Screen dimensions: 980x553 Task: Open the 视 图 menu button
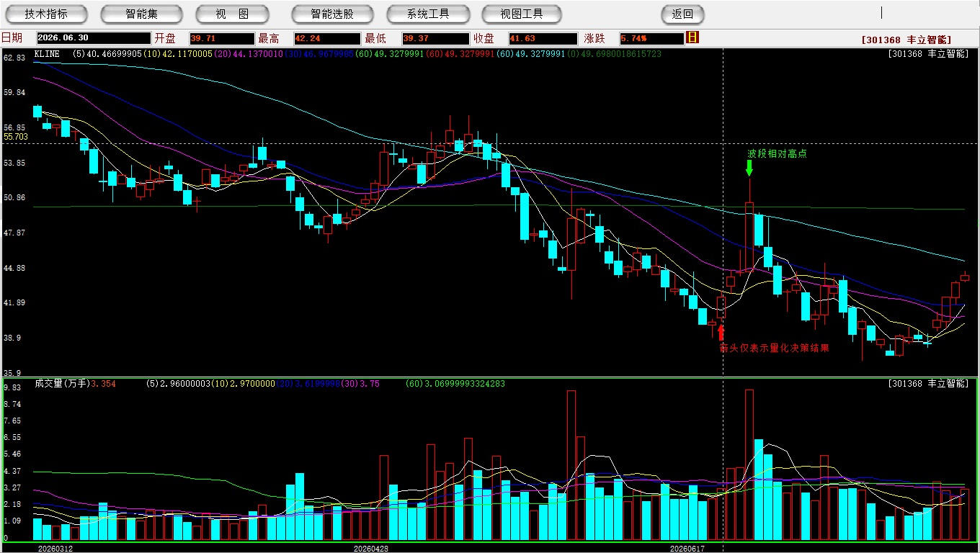(233, 14)
